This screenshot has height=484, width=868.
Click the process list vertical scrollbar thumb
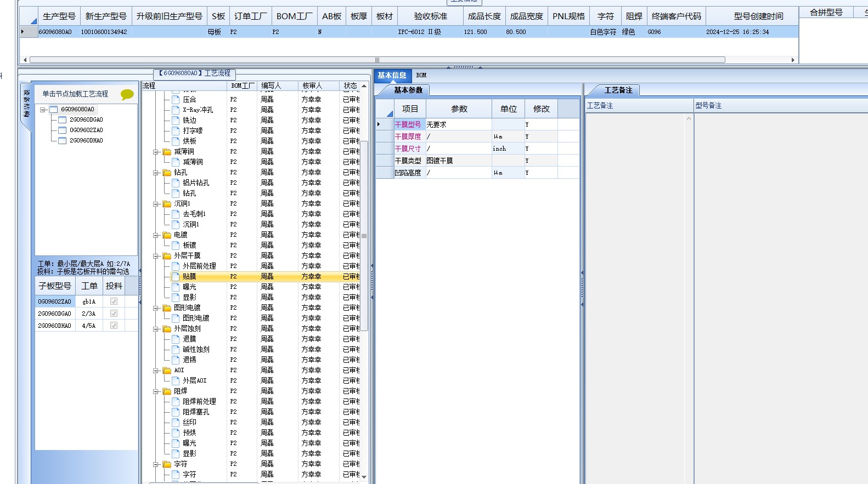(364, 236)
